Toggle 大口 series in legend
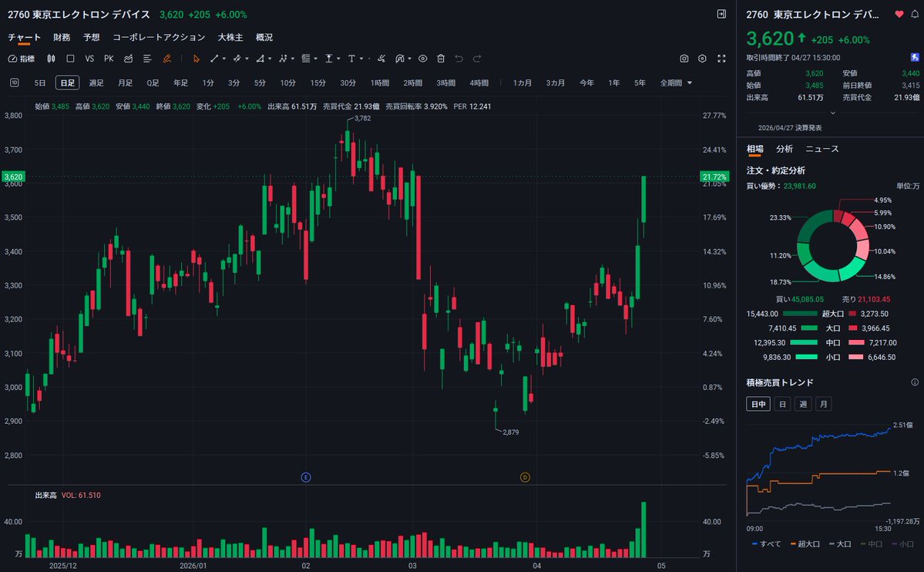The image size is (924, 572). pyautogui.click(x=840, y=543)
